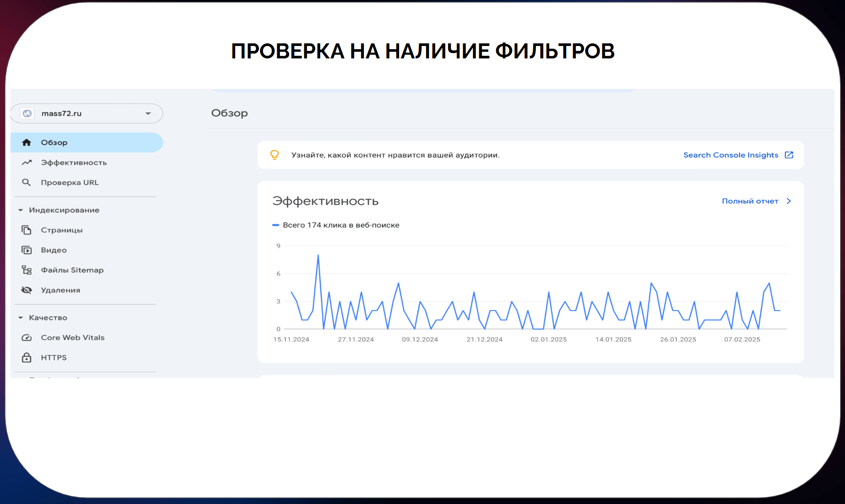Viewport: 845px width, 504px height.
Task: Click the HTTPS padlock icon
Action: point(27,358)
